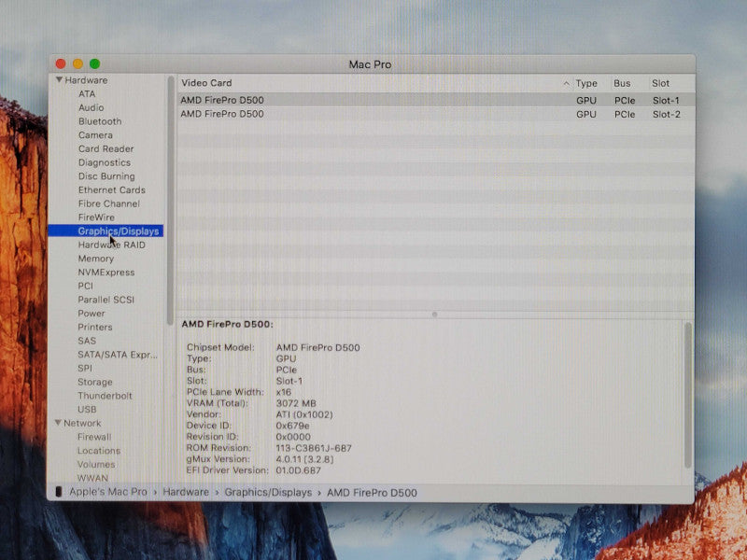Click the Vendor value ATI (0x1002)

pos(304,414)
